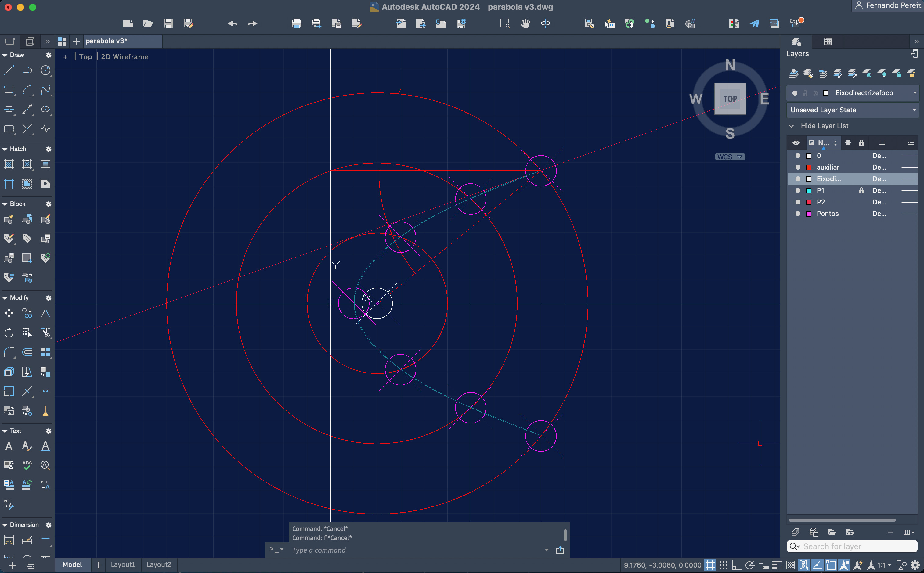This screenshot has height=573, width=924.
Task: Choose the Move modify tool
Action: tap(9, 313)
